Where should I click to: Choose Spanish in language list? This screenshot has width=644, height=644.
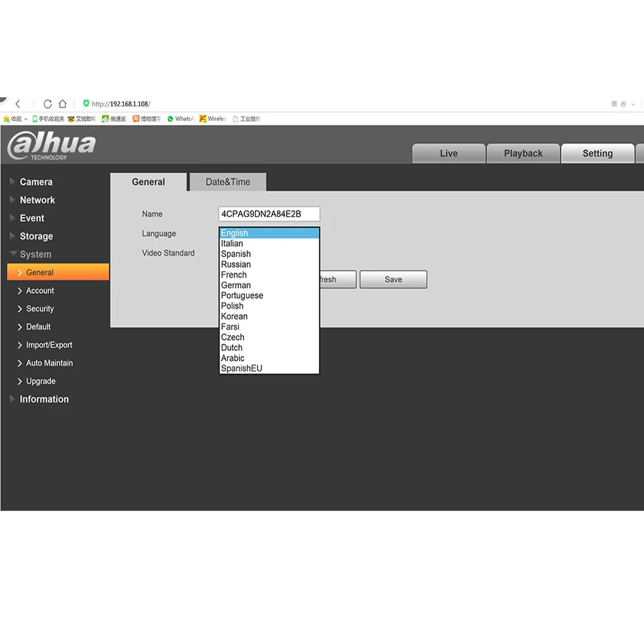(x=269, y=254)
